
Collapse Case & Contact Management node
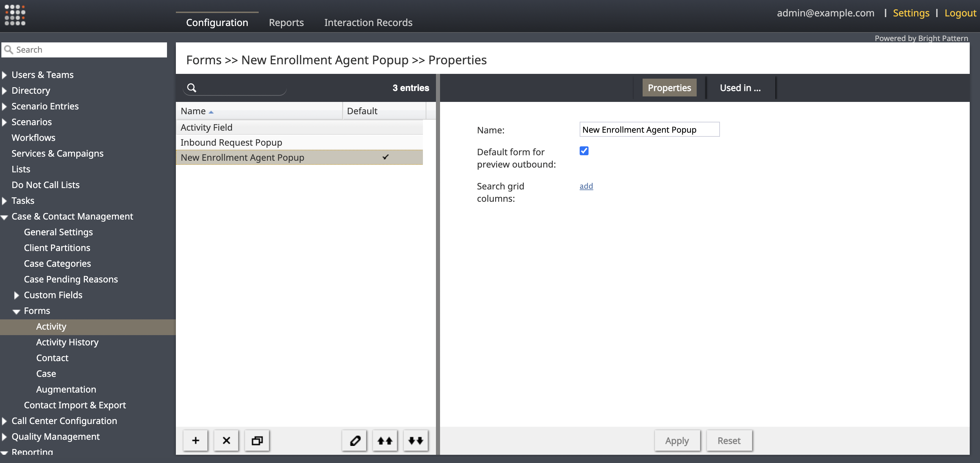point(4,217)
